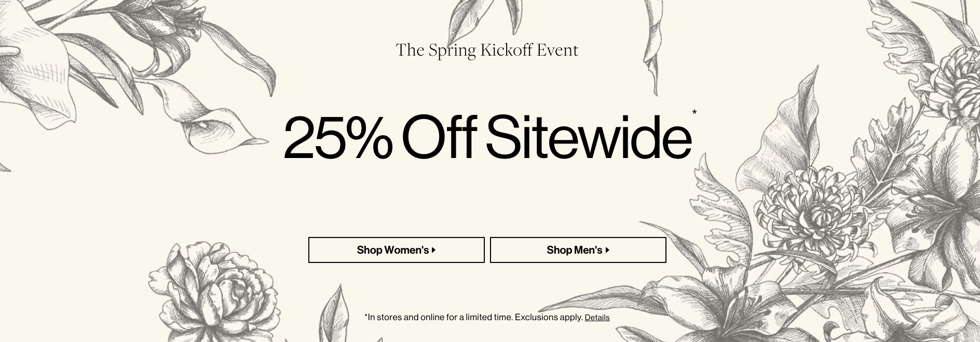
Task: Select the 25% Off Sitewide headline
Action: coord(487,136)
